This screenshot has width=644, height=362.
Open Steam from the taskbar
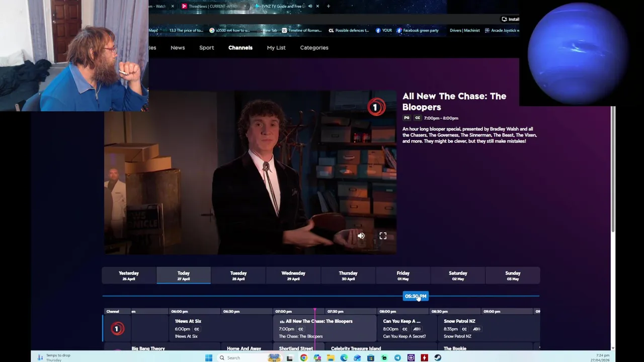[438, 358]
